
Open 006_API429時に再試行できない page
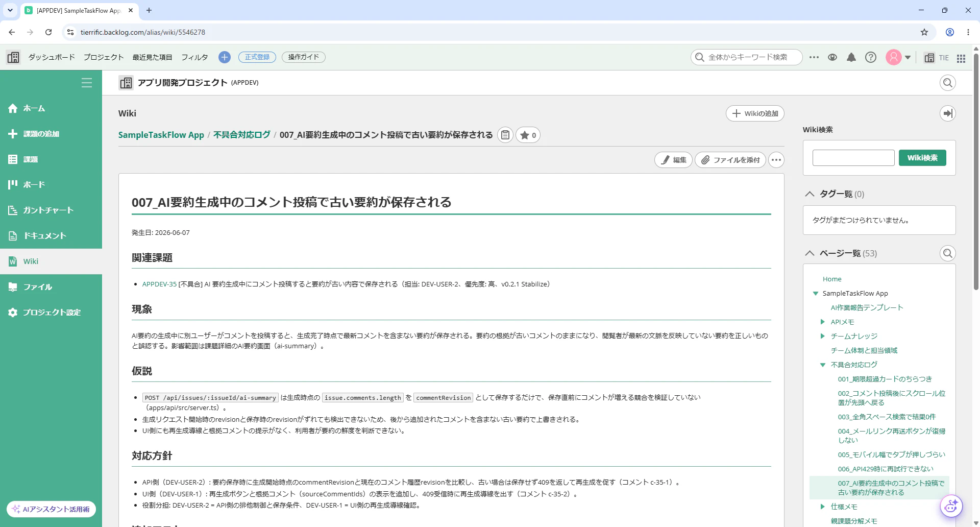885,469
